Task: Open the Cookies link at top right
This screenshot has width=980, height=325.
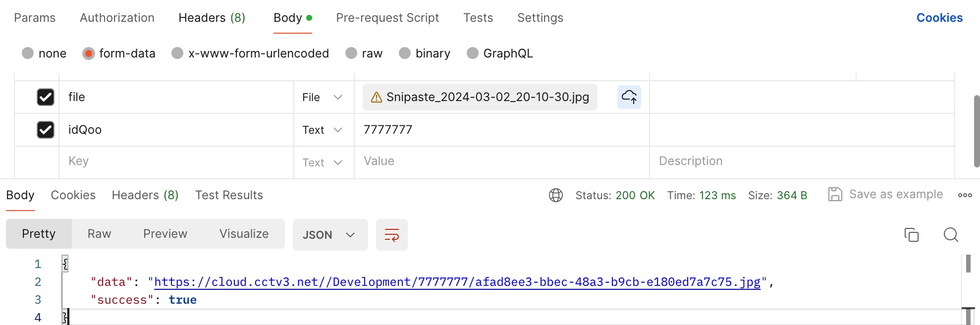Action: [939, 18]
